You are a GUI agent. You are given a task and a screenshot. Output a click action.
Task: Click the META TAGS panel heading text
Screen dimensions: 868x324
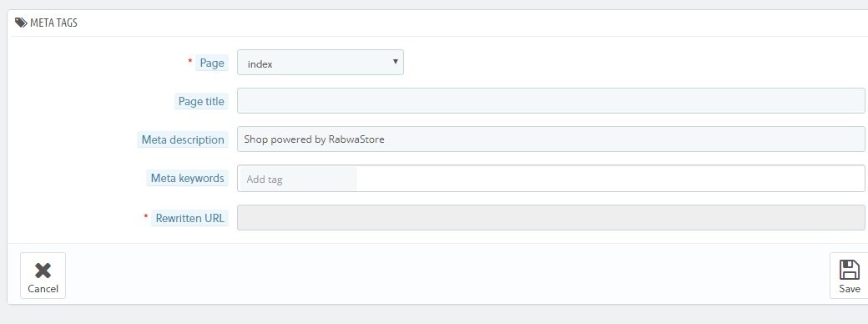point(53,23)
